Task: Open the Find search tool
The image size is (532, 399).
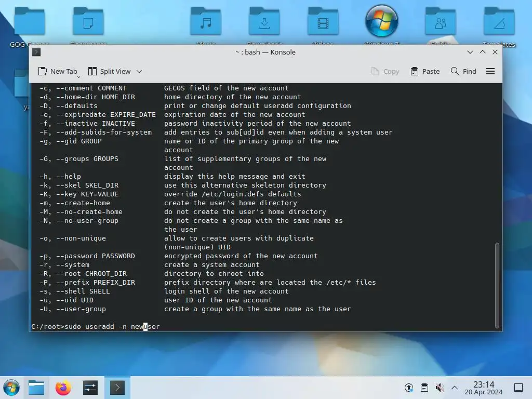Action: [463, 71]
